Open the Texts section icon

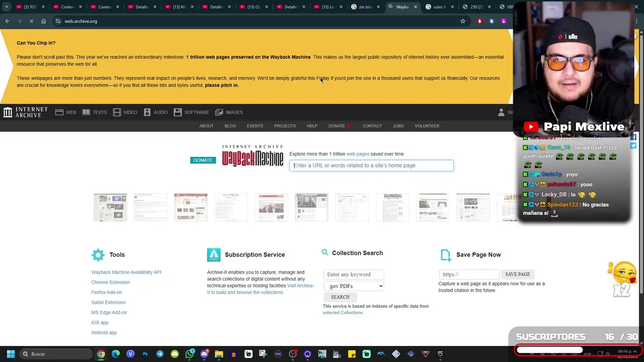click(86, 112)
